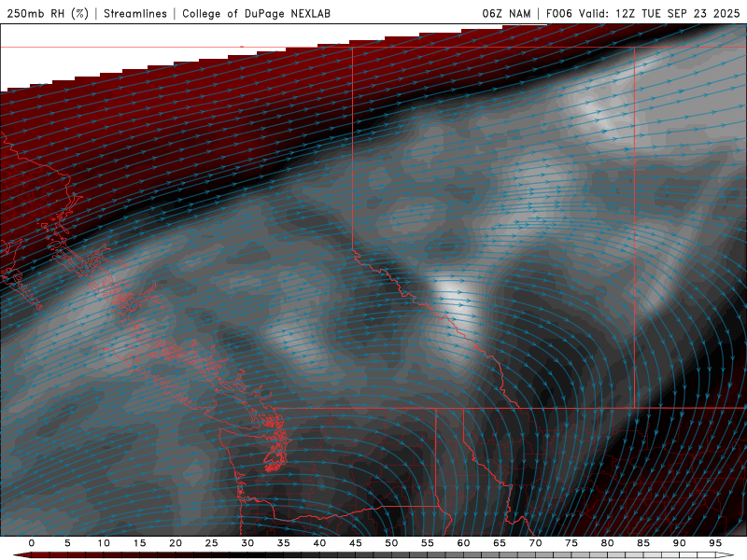
Task: Click the "250mb RH (%)" title text
Action: (x=49, y=13)
